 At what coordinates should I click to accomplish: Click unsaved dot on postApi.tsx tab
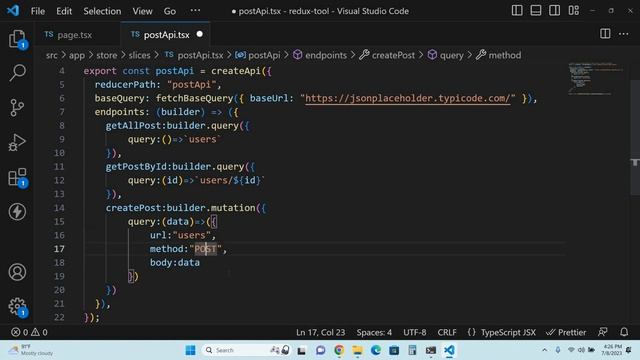coord(199,34)
